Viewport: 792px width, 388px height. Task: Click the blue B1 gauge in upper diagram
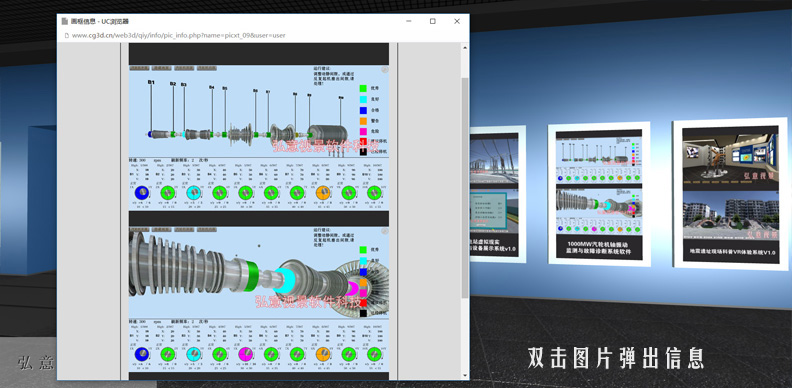click(142, 192)
